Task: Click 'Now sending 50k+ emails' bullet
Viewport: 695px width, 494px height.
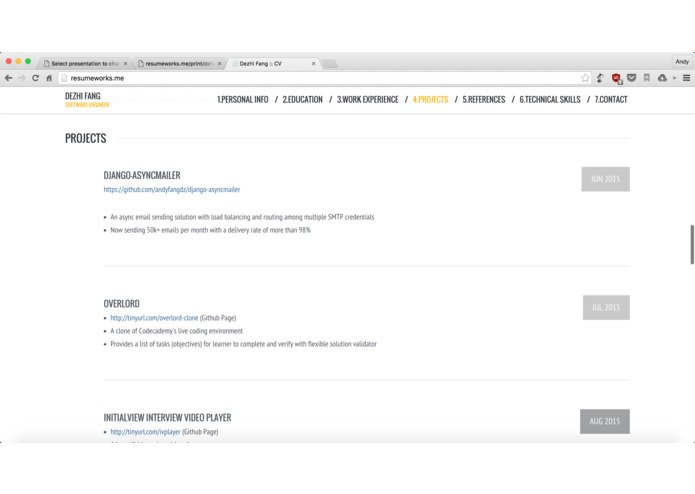Action: [x=211, y=230]
